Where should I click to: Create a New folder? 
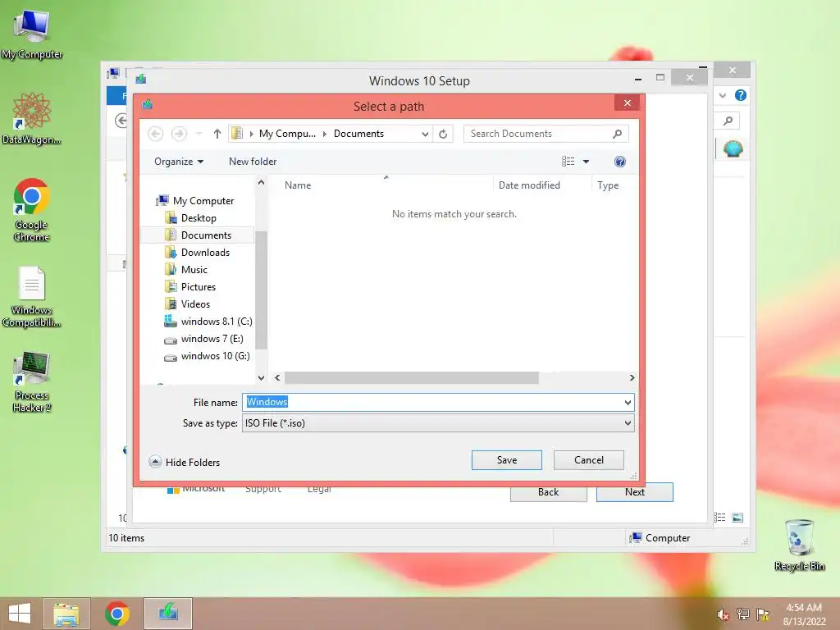point(253,162)
